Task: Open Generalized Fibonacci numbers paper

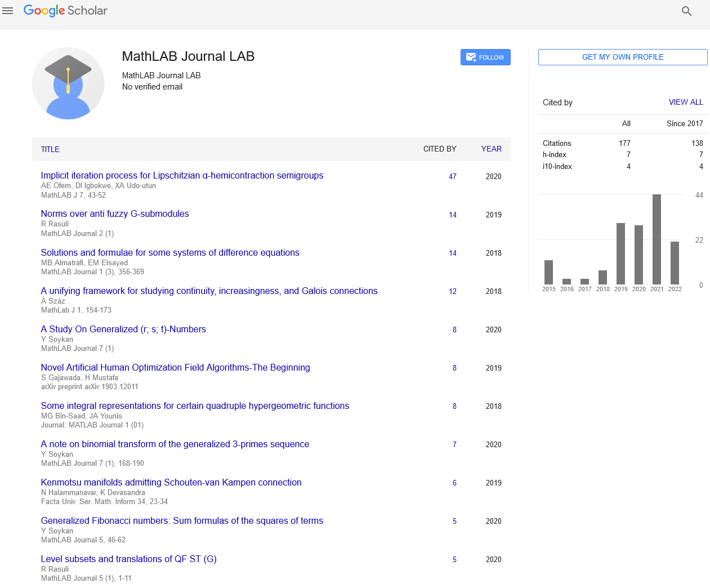Action: (182, 520)
